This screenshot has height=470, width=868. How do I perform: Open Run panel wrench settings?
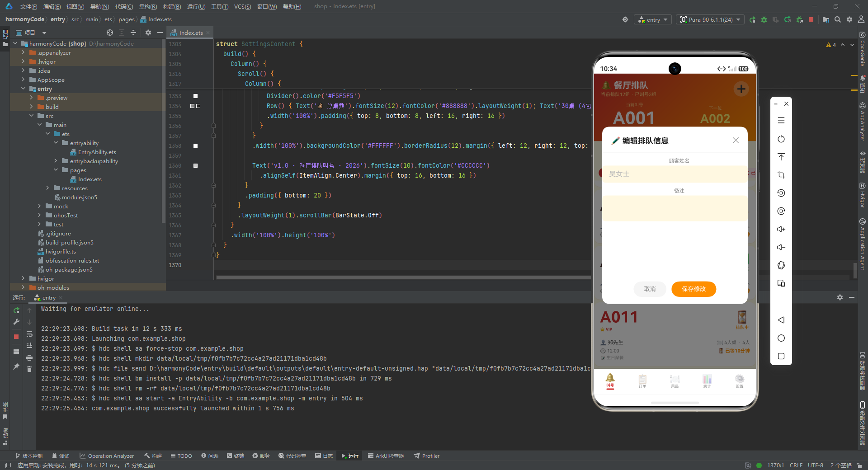coord(16,322)
